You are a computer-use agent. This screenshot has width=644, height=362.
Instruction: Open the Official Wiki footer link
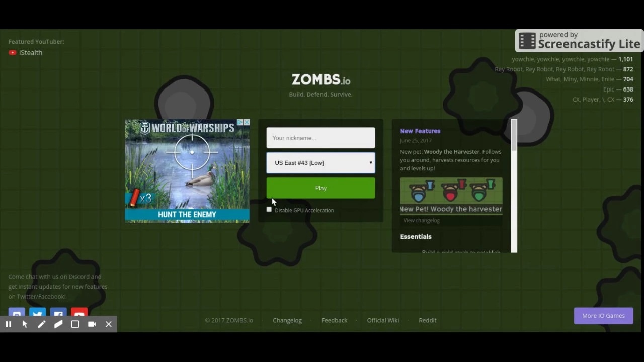383,320
